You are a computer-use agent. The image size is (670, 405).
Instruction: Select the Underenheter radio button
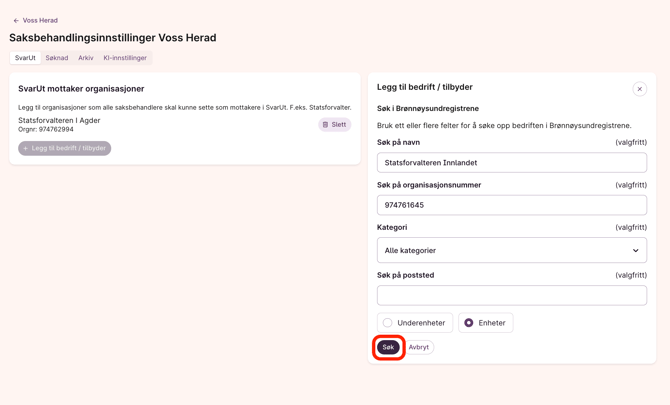click(388, 323)
